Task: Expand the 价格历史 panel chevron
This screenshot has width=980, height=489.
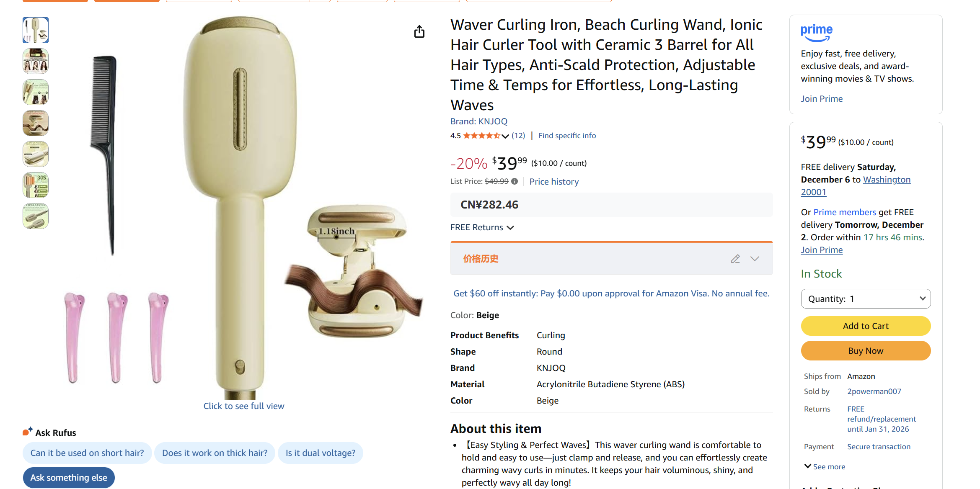Action: point(755,259)
